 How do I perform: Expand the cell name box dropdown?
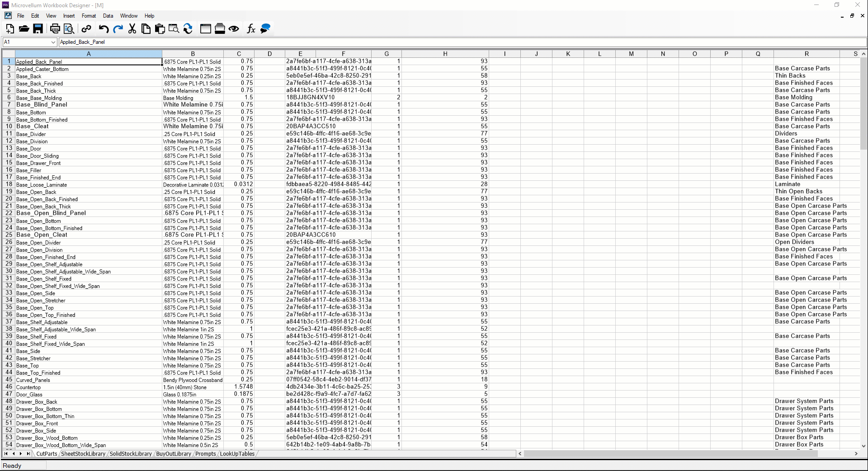pos(53,42)
